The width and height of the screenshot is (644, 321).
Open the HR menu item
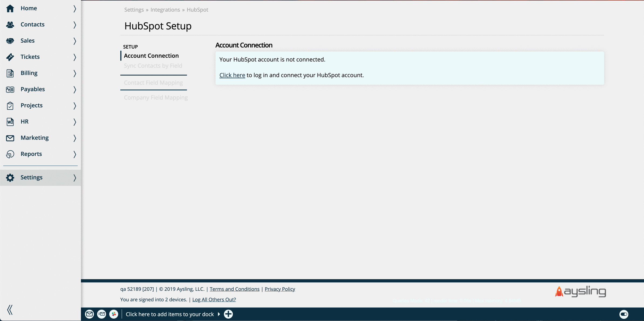pyautogui.click(x=40, y=122)
